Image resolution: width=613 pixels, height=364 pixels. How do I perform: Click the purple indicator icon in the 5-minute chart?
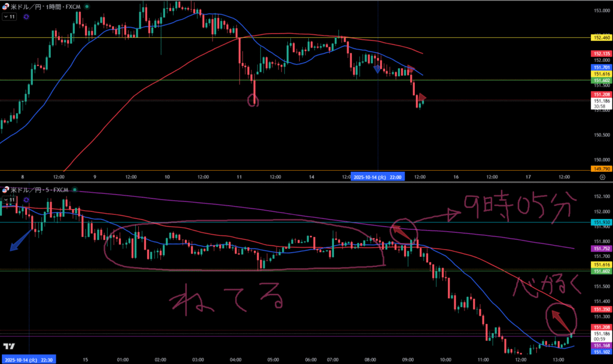point(26,200)
